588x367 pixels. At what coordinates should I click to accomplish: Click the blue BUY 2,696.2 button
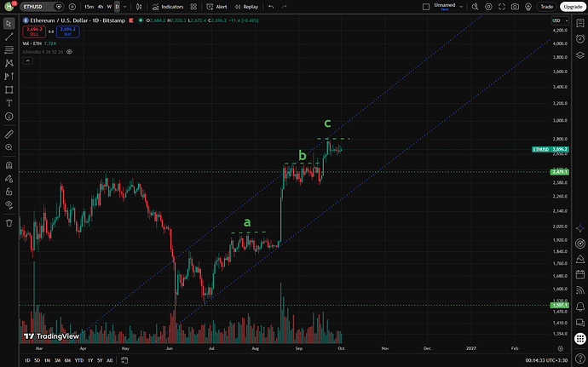[x=68, y=32]
